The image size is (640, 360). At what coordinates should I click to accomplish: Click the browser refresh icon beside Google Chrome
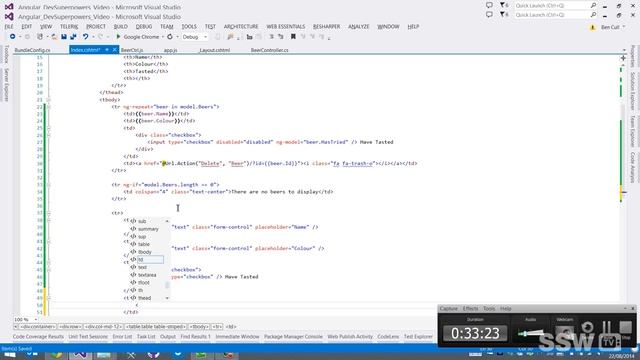170,37
